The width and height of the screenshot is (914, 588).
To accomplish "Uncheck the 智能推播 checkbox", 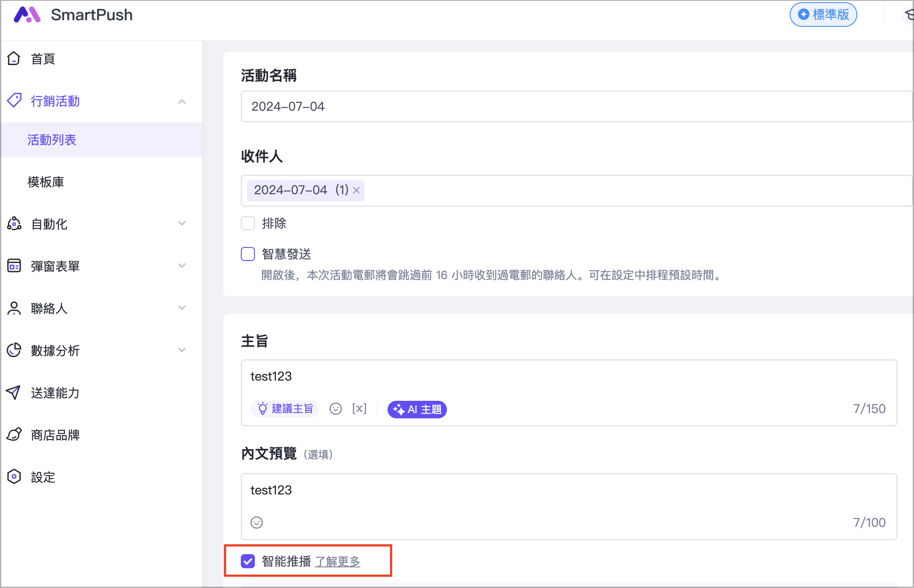I will coord(248,561).
